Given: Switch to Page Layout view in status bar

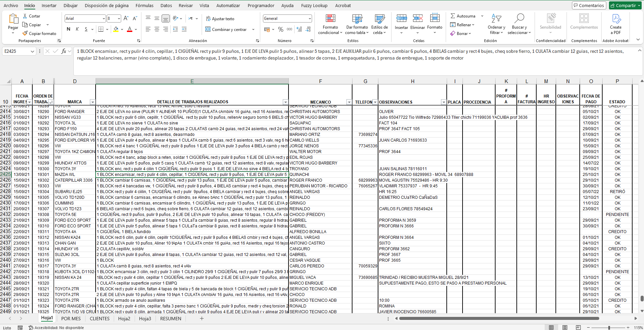Looking at the screenshot, I should click(x=565, y=327).
